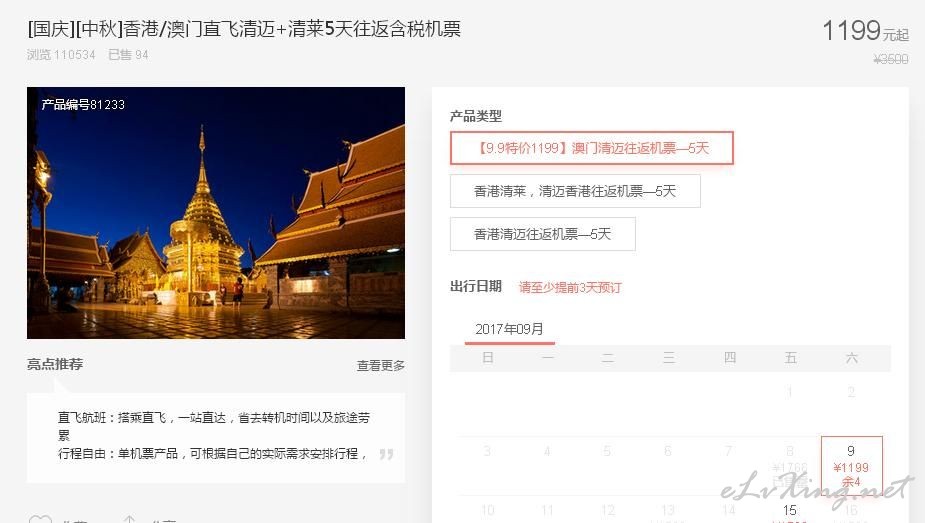Click the 已售 94 sold count
Image resolution: width=925 pixels, height=523 pixels.
tap(128, 55)
